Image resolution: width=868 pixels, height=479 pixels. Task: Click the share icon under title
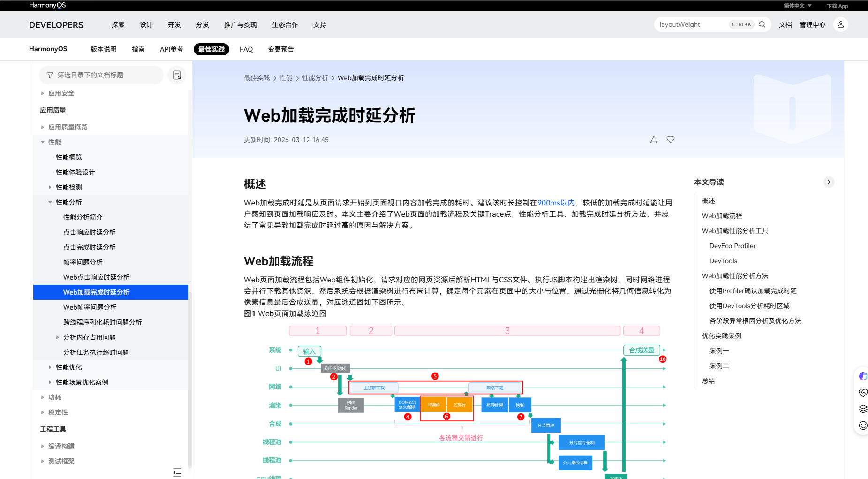coord(654,139)
